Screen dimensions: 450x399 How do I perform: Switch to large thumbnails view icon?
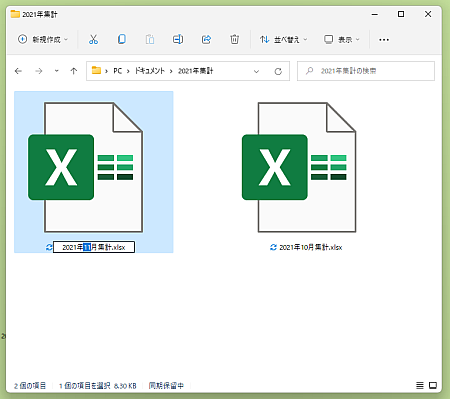[433, 386]
